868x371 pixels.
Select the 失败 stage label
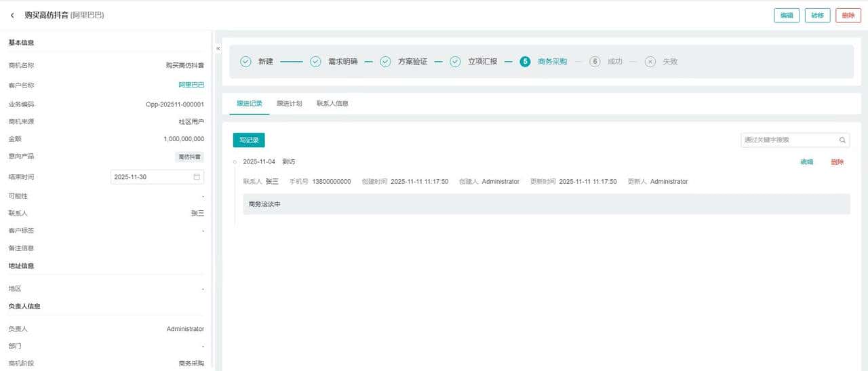coord(671,62)
